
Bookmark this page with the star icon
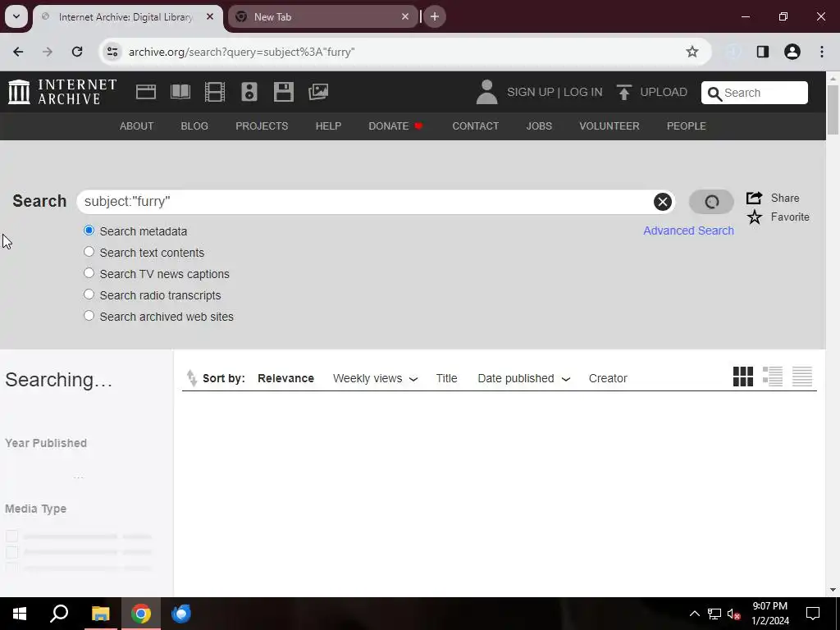pos(692,52)
